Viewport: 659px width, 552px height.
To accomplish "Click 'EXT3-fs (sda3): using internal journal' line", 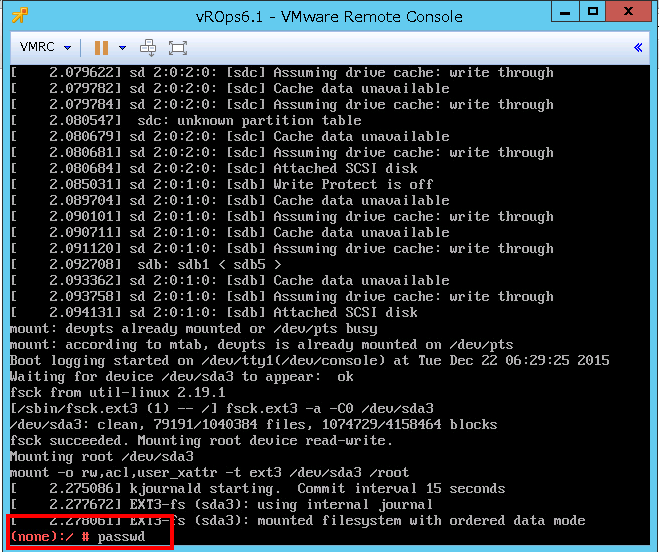I will (221, 504).
